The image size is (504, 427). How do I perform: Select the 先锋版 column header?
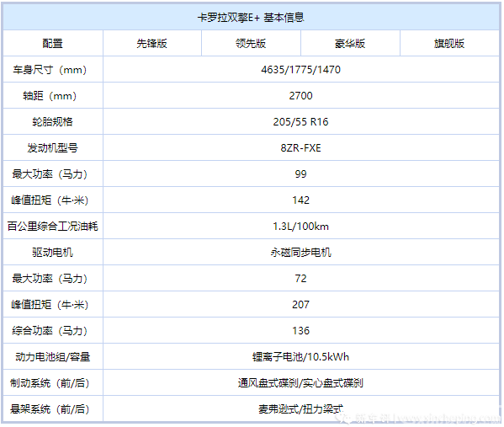coord(151,44)
